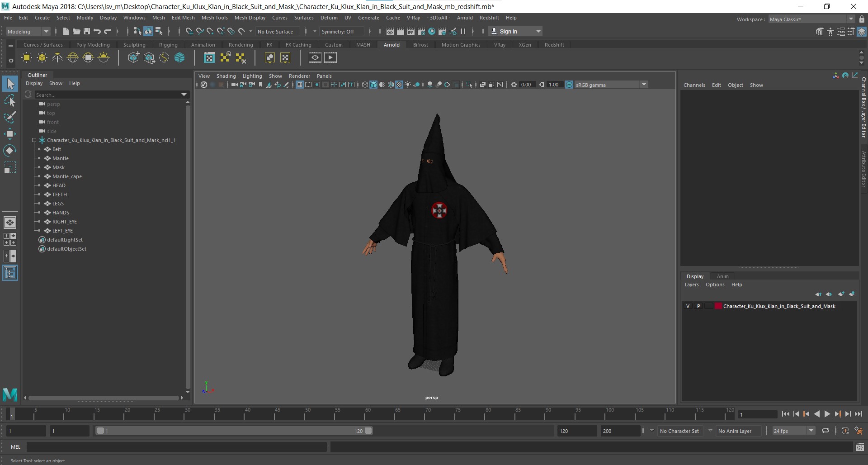This screenshot has height=465, width=868.
Task: Toggle the textured display mode icon
Action: tap(399, 85)
